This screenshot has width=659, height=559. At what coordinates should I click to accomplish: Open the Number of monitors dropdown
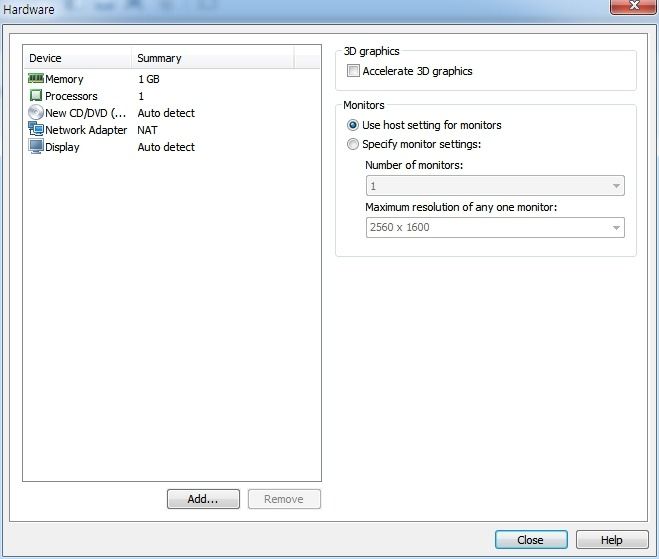(495, 186)
